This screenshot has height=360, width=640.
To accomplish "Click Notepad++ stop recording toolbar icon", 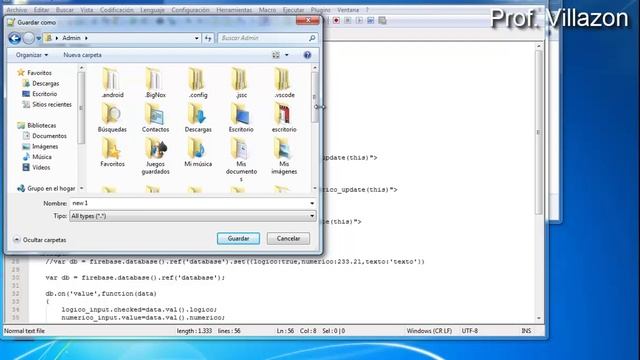I will [x=347, y=20].
